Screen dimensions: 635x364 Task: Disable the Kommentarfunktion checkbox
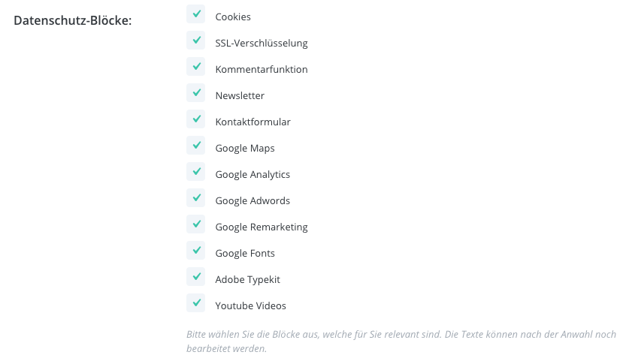click(x=196, y=67)
